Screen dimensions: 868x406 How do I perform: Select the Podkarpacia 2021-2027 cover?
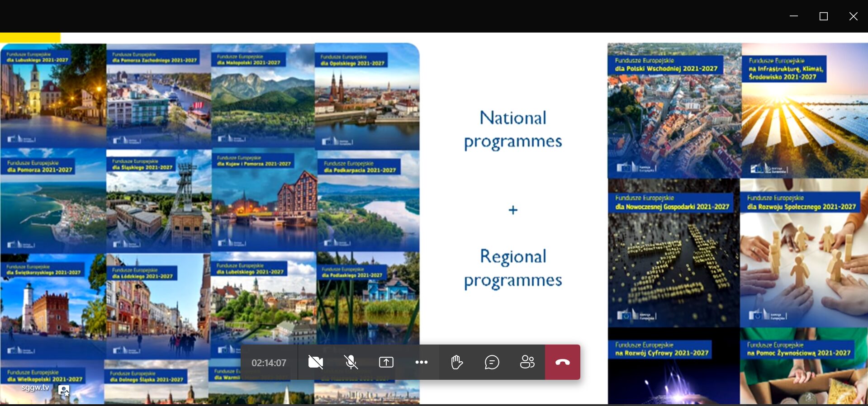pos(368,201)
